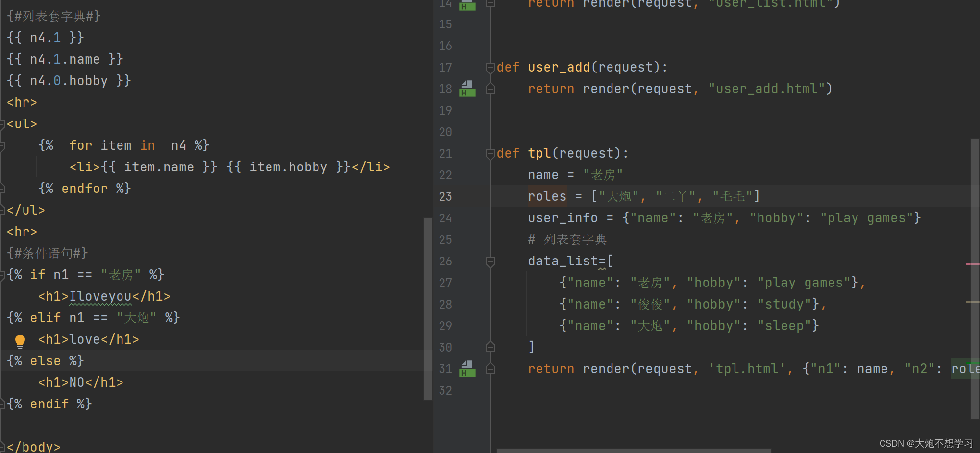Click the '# 列表套字典' Python comment
The height and width of the screenshot is (453, 980).
tap(567, 240)
